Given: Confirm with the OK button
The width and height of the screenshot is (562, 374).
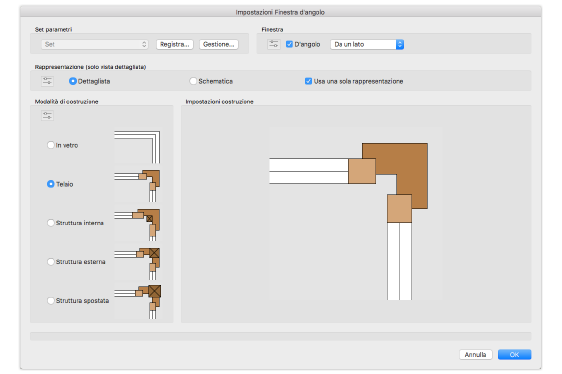Looking at the screenshot, I should pos(514,355).
